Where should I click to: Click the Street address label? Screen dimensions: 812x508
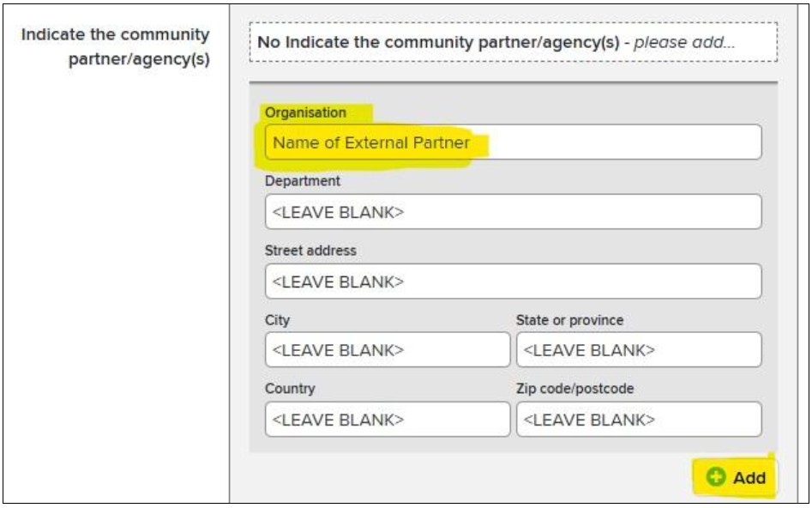(x=310, y=251)
